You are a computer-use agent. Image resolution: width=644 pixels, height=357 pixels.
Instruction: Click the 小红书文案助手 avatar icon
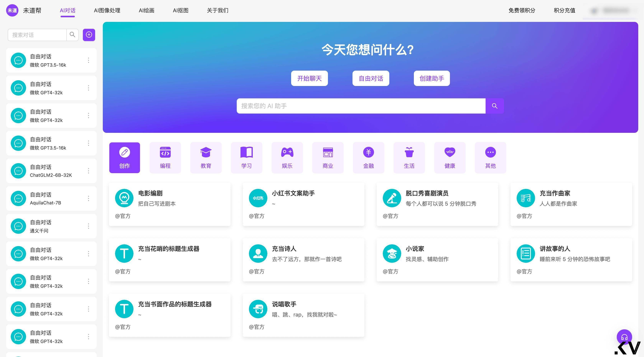tap(258, 198)
